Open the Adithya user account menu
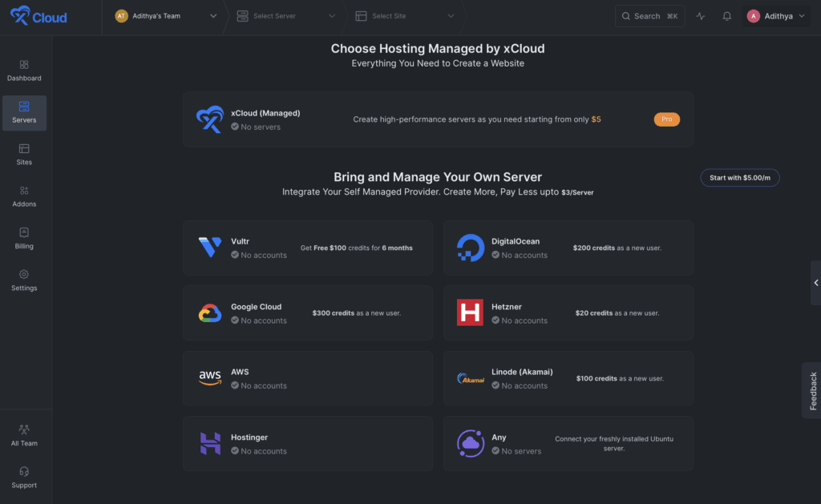The image size is (821, 504). (x=776, y=16)
